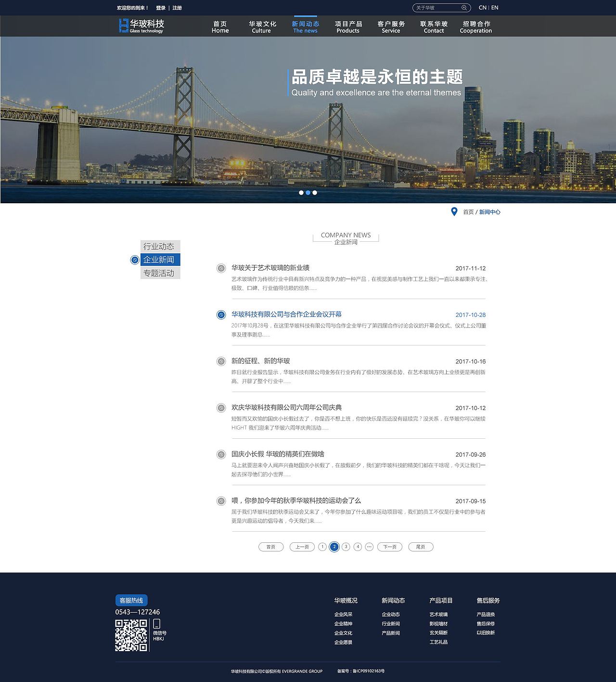Switch to the 行业动态 sidebar tab
The width and height of the screenshot is (616, 682).
160,246
